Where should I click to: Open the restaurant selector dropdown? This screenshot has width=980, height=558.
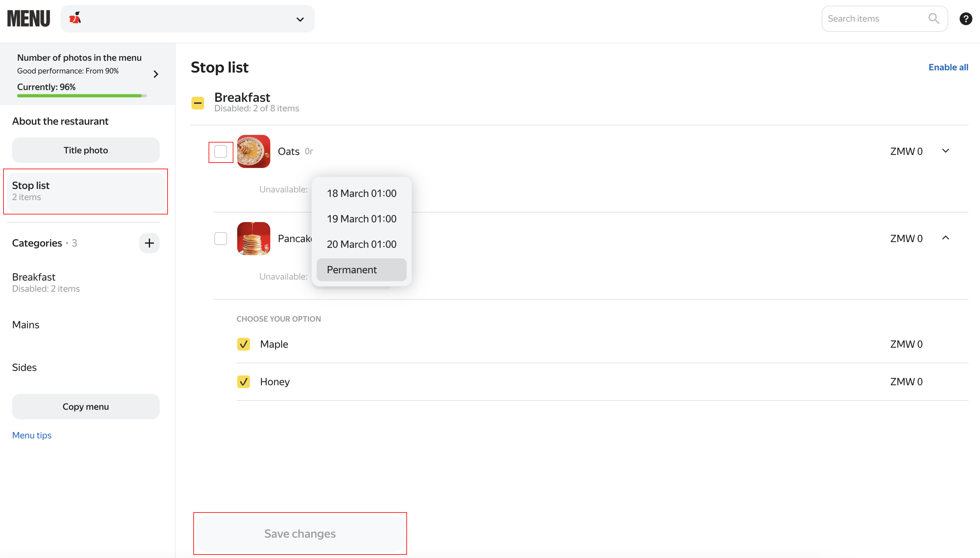(x=188, y=19)
